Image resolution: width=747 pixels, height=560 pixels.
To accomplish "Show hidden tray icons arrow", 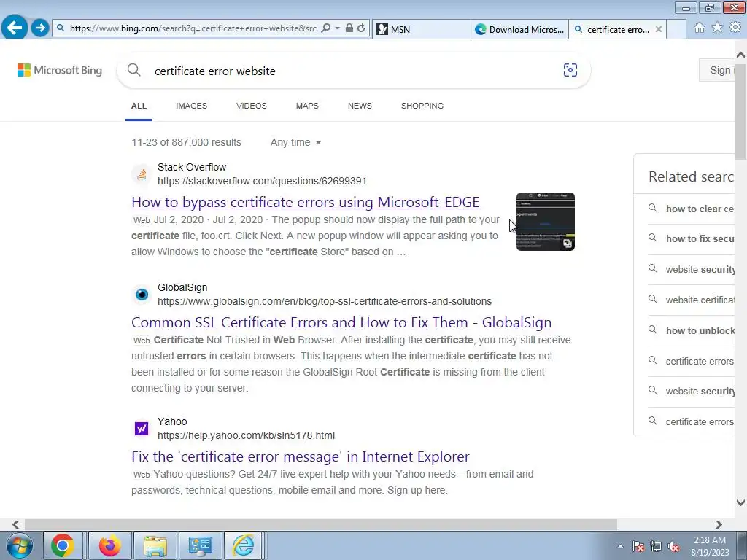I will (620, 546).
